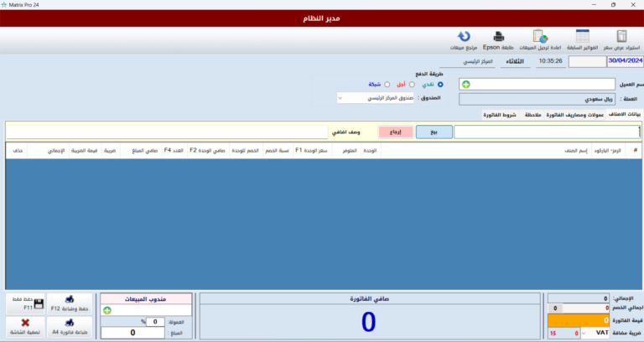Select the Network (شبكة) payment radio button
This screenshot has height=342, width=644.
[387, 84]
